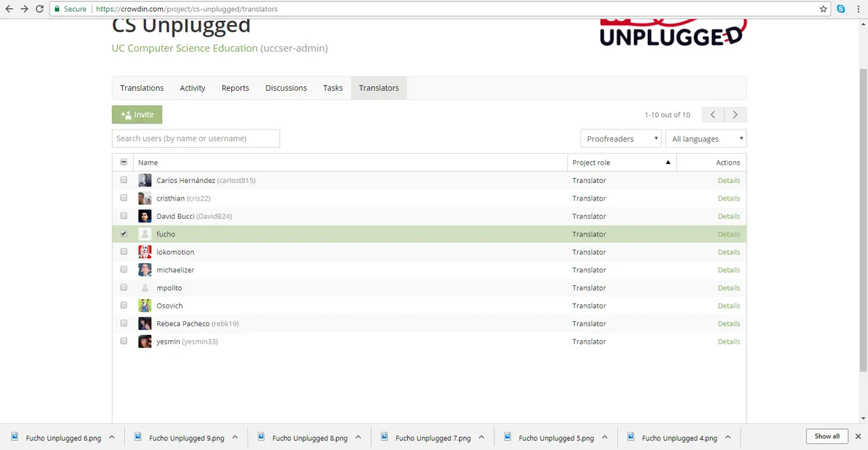This screenshot has width=868, height=450.
Task: Sort by the Project role column
Action: (x=621, y=162)
